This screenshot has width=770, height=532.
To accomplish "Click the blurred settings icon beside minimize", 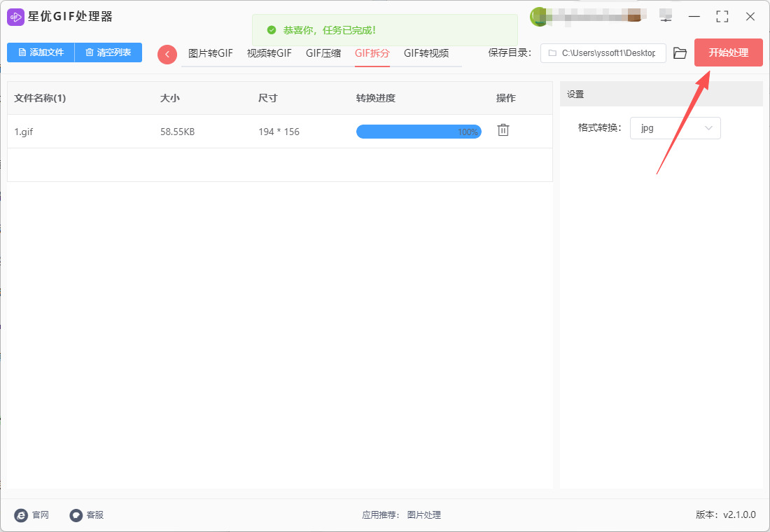I will (665, 16).
